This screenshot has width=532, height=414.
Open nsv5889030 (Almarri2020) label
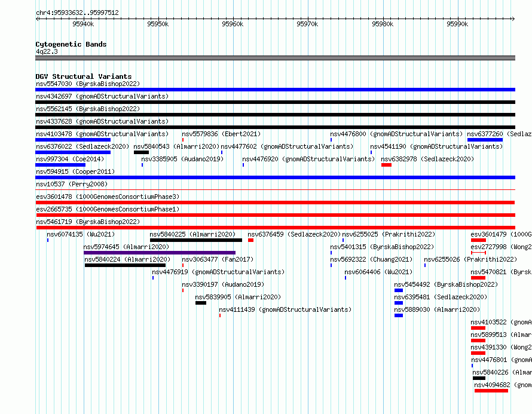(437, 309)
